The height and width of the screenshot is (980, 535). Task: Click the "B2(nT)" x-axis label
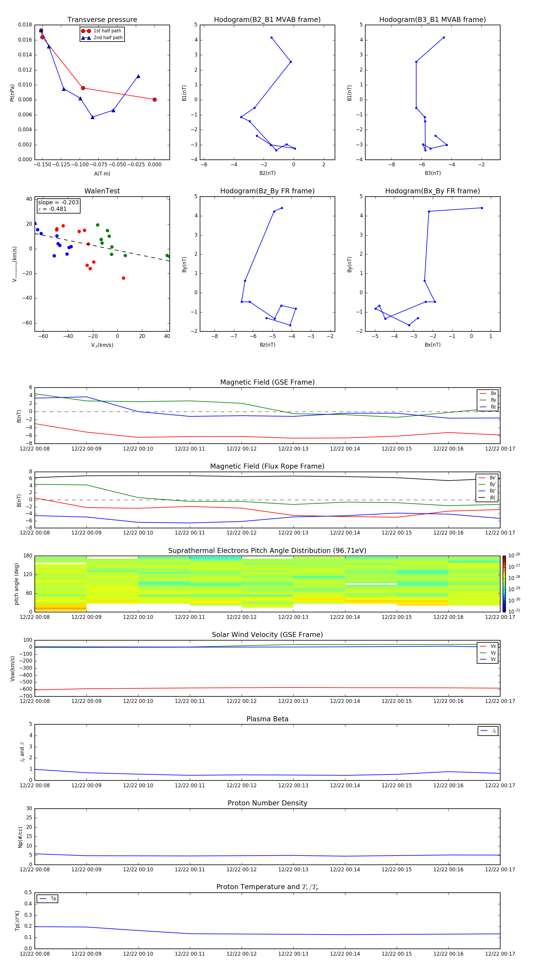click(267, 173)
